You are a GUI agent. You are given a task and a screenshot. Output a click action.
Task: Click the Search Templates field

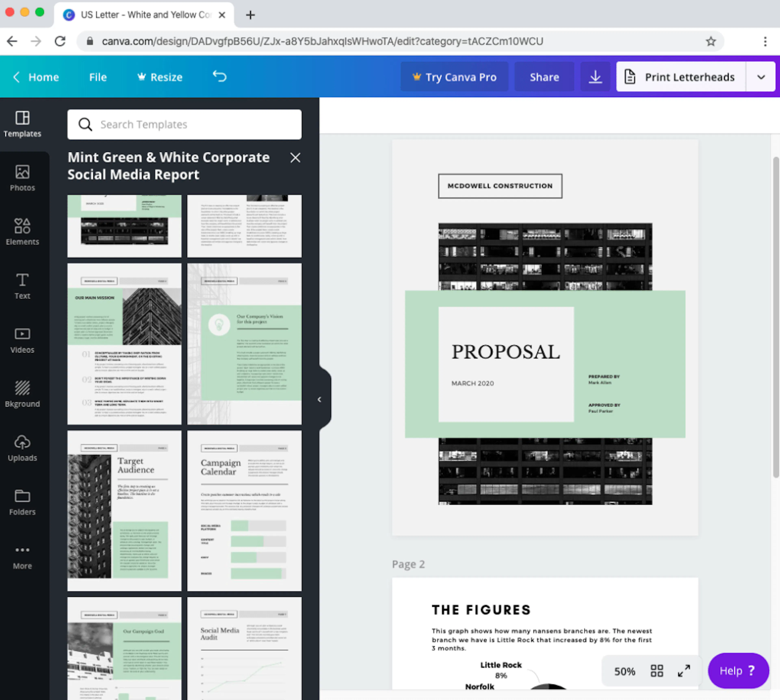pyautogui.click(x=185, y=125)
